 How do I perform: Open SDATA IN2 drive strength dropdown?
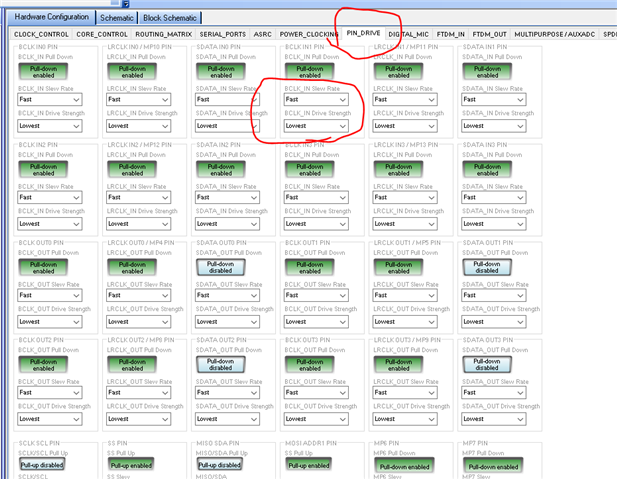click(227, 224)
